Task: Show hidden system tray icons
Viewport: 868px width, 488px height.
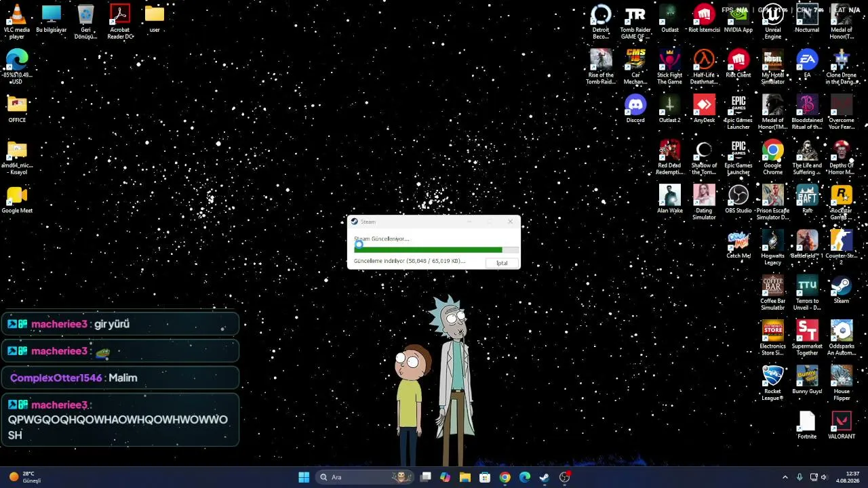Action: click(785, 477)
